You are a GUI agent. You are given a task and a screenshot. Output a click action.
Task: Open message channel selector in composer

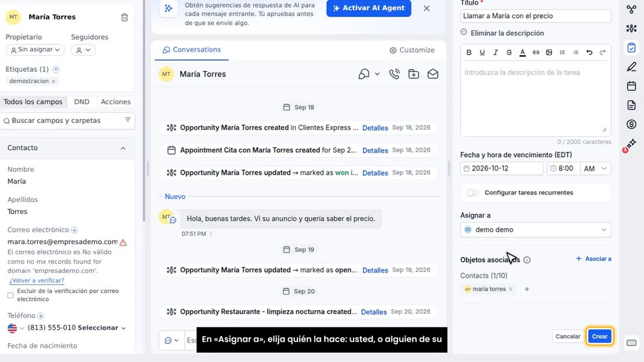[172, 340]
